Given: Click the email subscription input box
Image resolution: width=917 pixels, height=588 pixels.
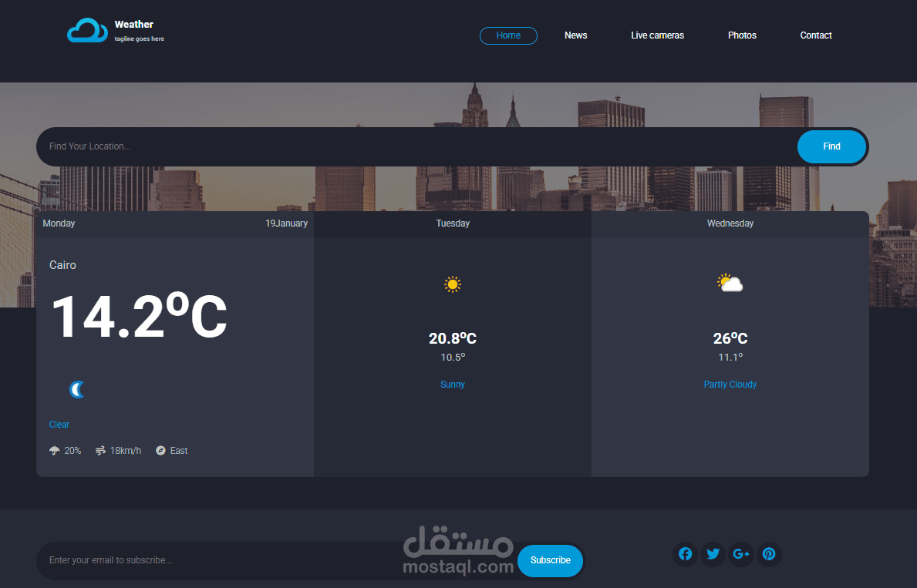Looking at the screenshot, I should (x=231, y=560).
